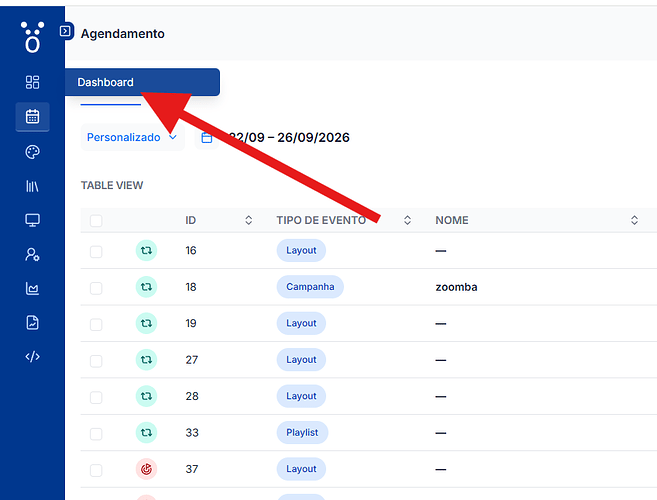
Task: Open the chart statistics icon in sidebar
Action: [x=32, y=288]
